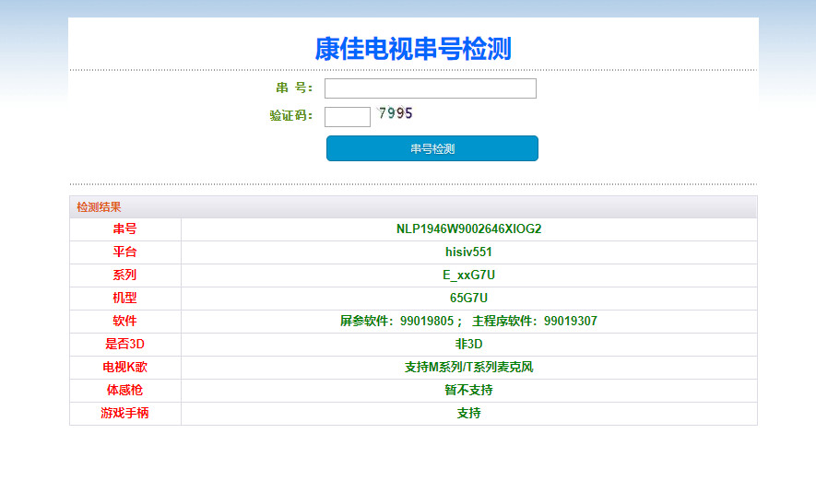
Task: Click the 串号 row label in results
Action: click(x=124, y=229)
